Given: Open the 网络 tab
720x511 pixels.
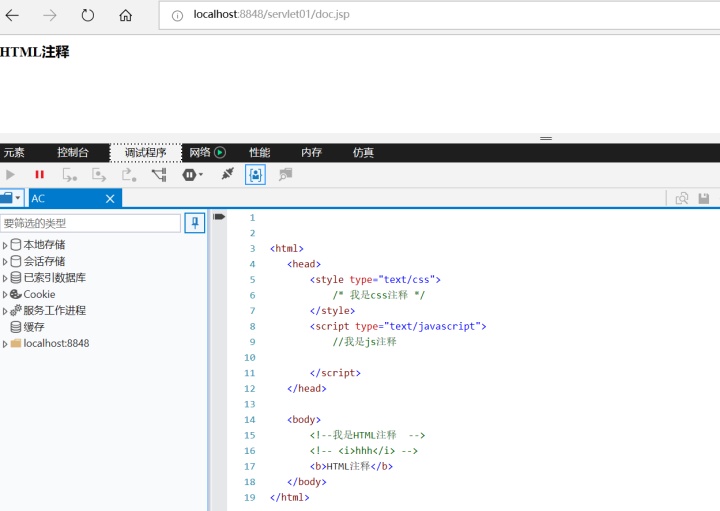Looking at the screenshot, I should [x=200, y=152].
